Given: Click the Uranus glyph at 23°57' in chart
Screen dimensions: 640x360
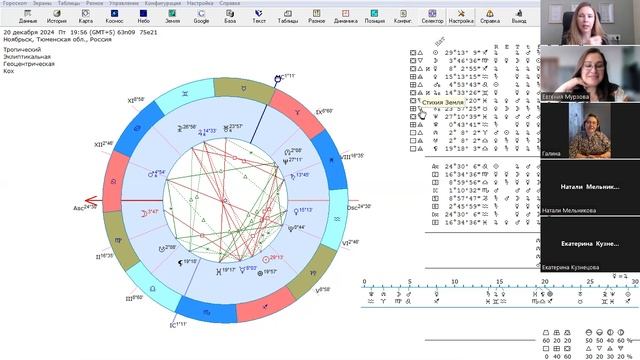Looking at the screenshot, I should [x=226, y=129].
